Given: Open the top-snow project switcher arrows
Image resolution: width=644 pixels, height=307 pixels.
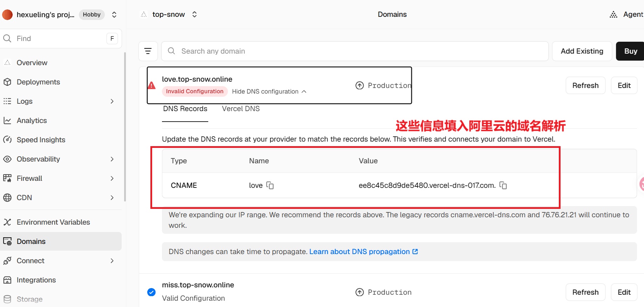Looking at the screenshot, I should pos(195,14).
